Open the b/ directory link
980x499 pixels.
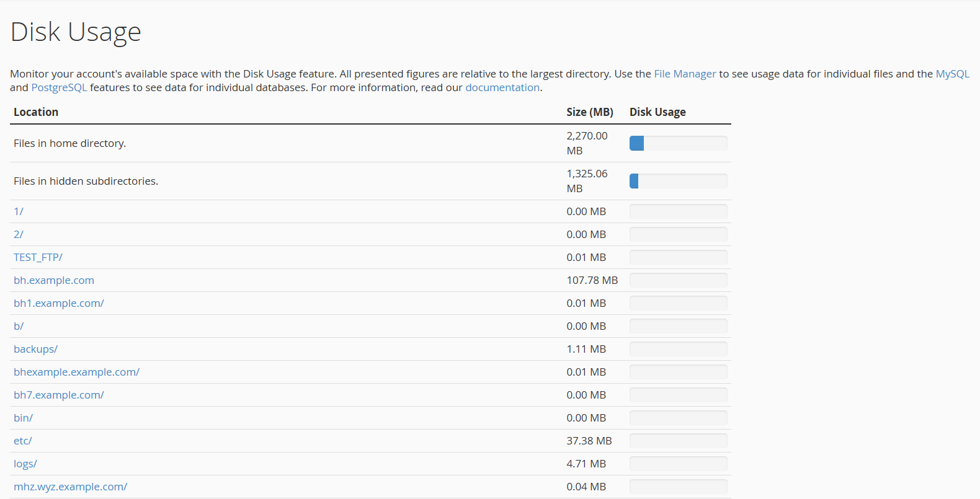19,326
